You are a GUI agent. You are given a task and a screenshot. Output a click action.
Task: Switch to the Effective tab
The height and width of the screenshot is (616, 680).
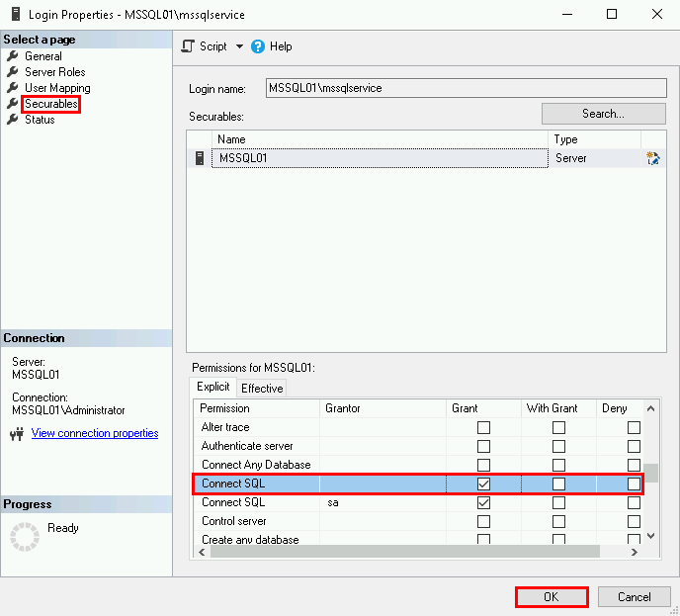tap(262, 388)
